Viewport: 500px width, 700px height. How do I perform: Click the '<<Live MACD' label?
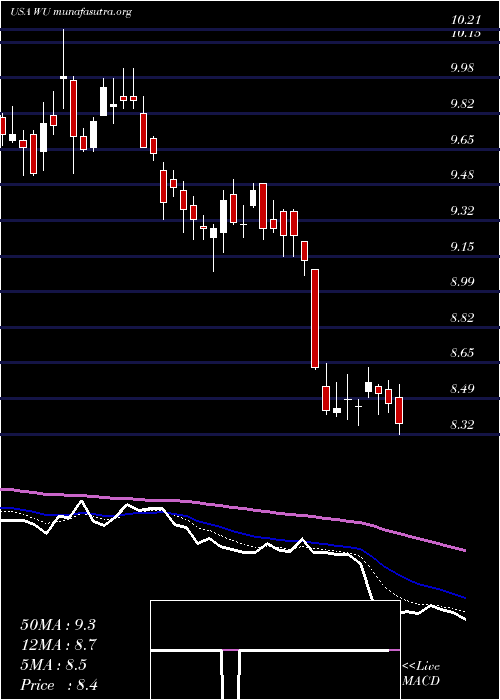coord(421,674)
